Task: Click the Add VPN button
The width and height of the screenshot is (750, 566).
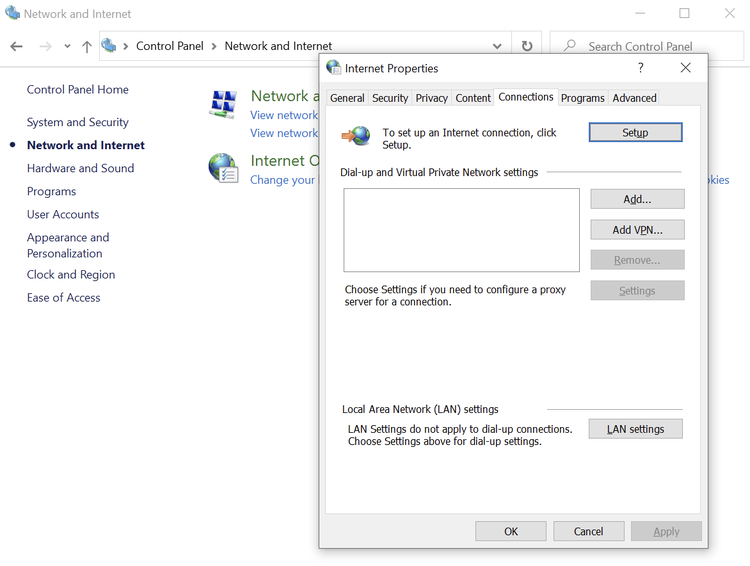Action: click(637, 230)
